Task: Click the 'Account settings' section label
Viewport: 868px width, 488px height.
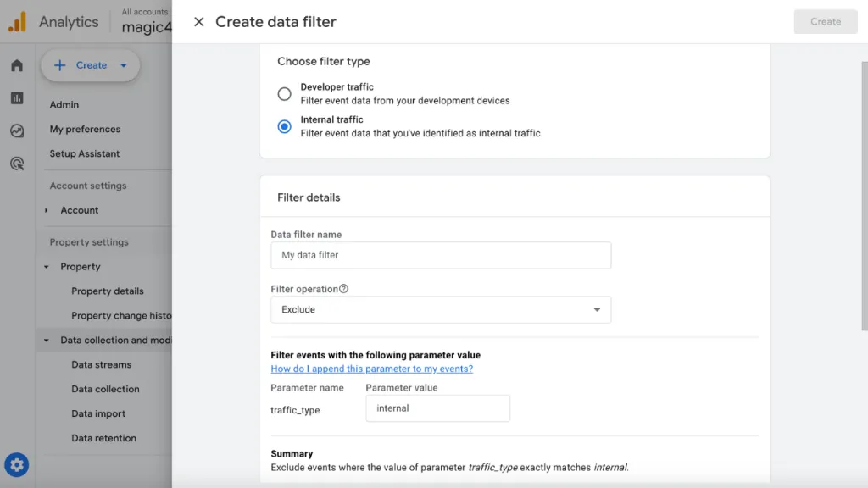Action: [88, 186]
